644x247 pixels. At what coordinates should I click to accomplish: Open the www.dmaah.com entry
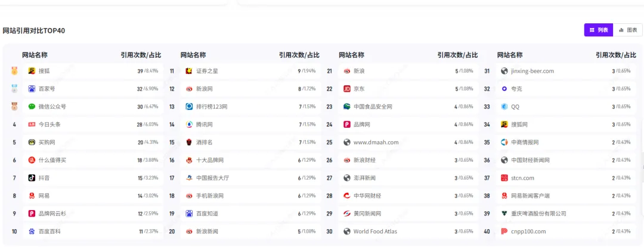(376, 142)
